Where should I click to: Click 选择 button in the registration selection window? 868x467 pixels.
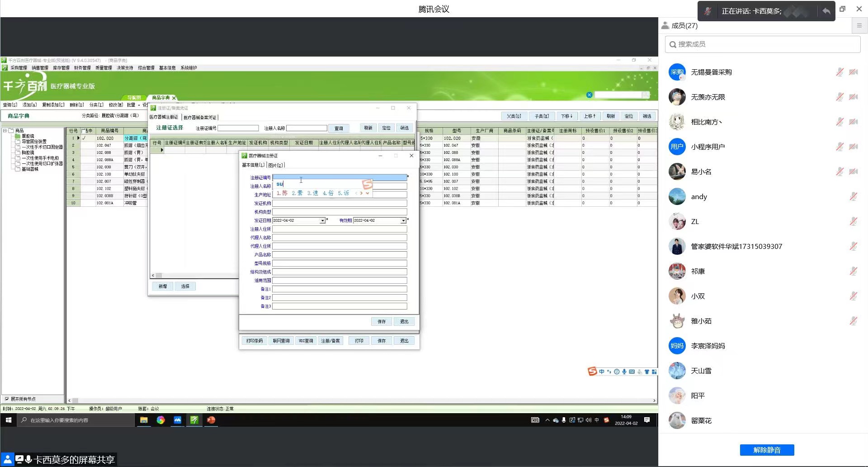tap(185, 286)
